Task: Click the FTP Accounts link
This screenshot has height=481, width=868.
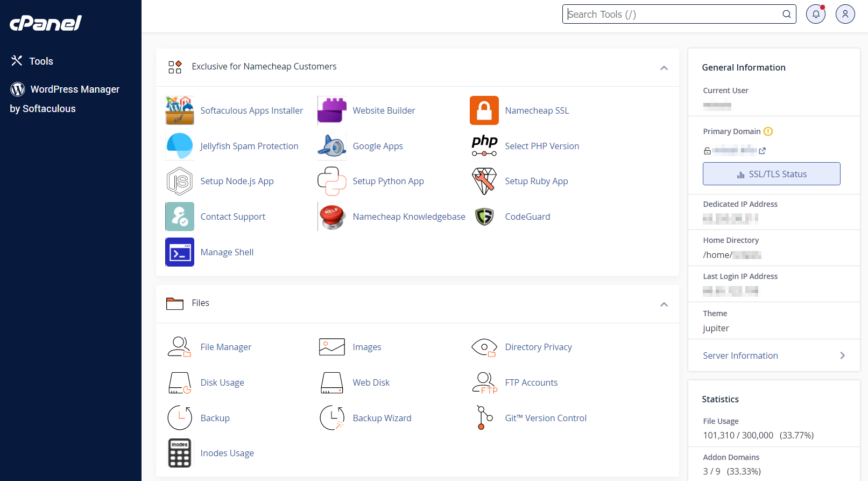Action: 531,382
